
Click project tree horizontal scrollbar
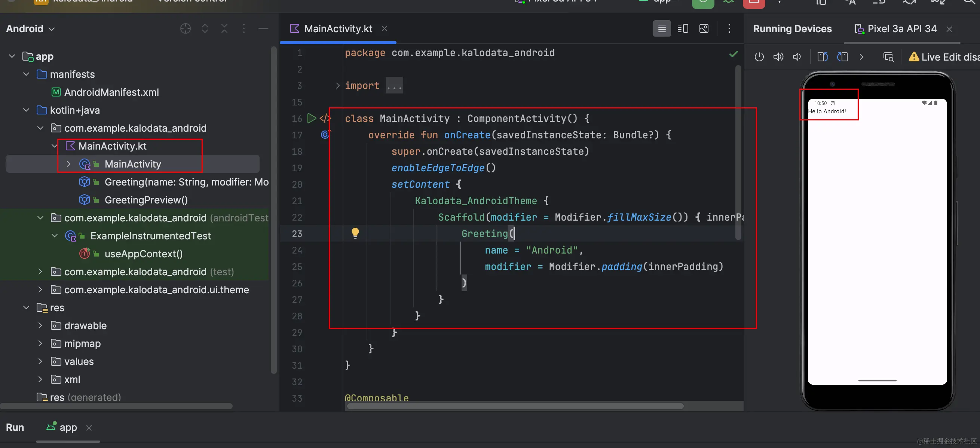click(116, 406)
